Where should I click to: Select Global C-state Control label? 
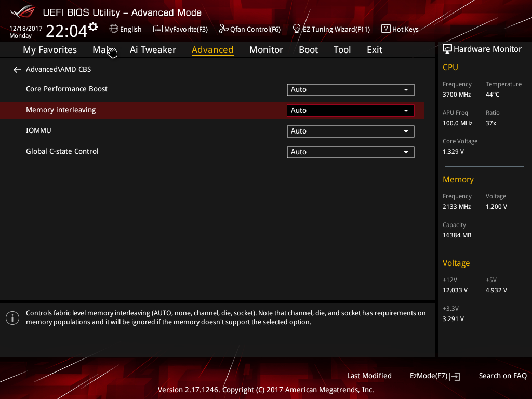tap(62, 151)
